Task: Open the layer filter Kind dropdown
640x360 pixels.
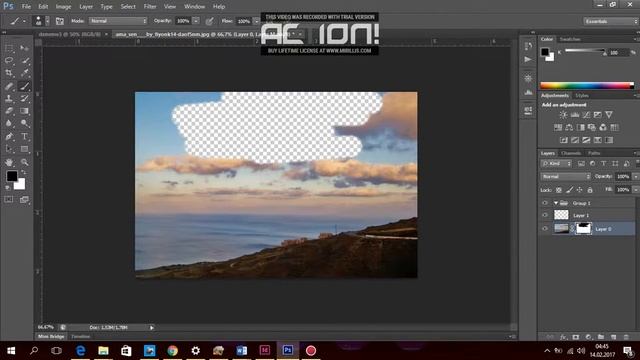Action: pyautogui.click(x=556, y=164)
